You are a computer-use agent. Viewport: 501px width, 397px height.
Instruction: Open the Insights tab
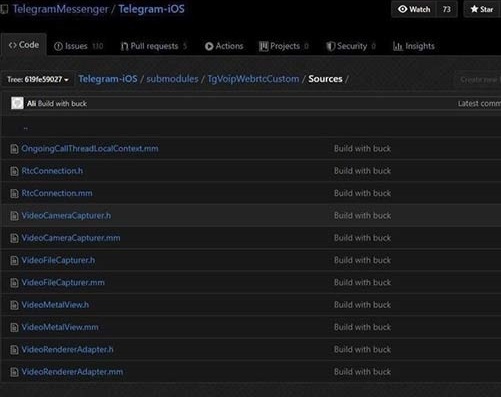point(414,46)
